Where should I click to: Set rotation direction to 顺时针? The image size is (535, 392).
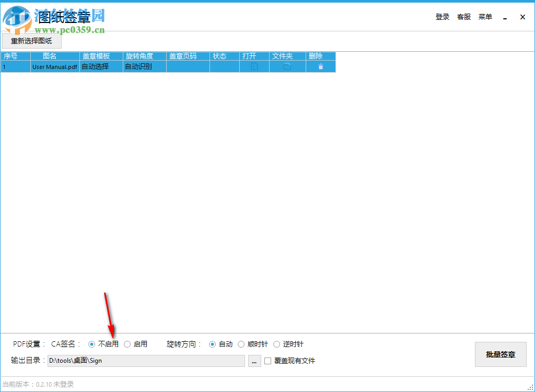(241, 344)
